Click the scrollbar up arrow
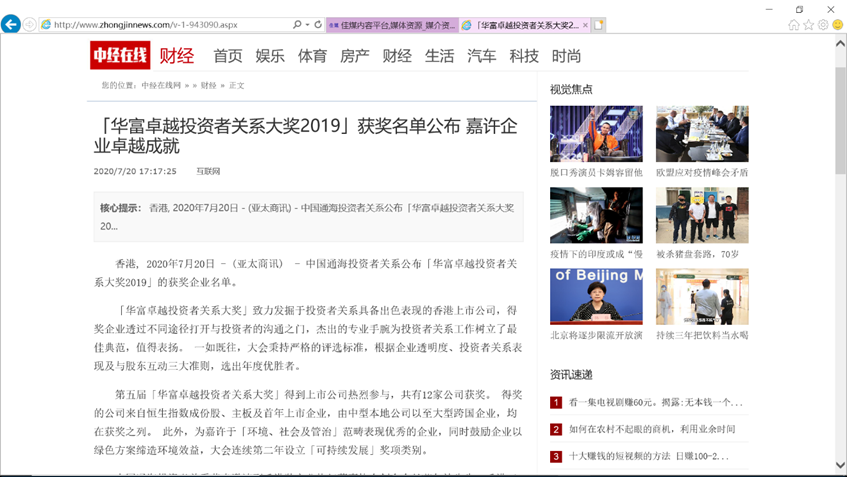Image resolution: width=847 pixels, height=477 pixels. tap(841, 43)
